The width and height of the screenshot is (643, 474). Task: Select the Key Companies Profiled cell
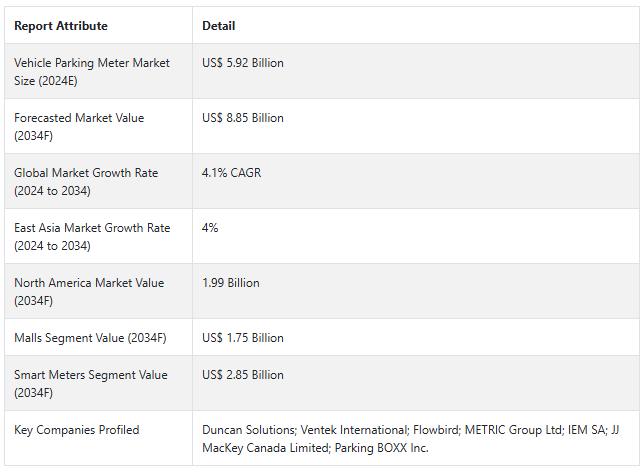tap(77, 430)
